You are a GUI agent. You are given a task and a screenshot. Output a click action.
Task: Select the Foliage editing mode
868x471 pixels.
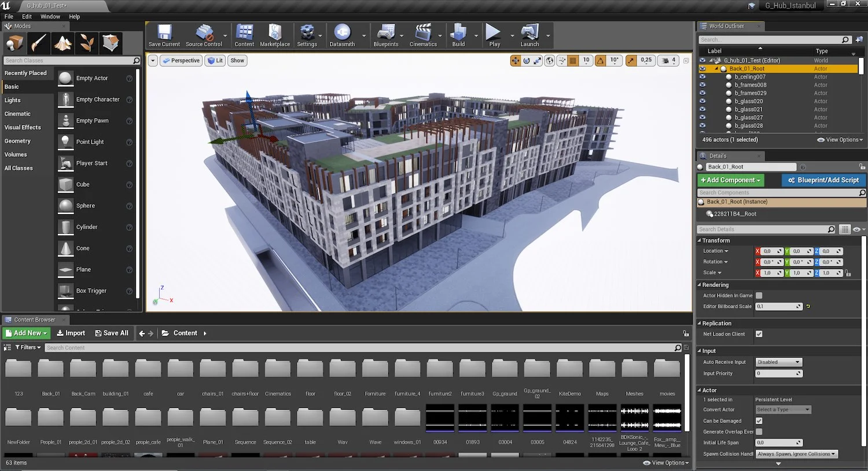(x=86, y=43)
